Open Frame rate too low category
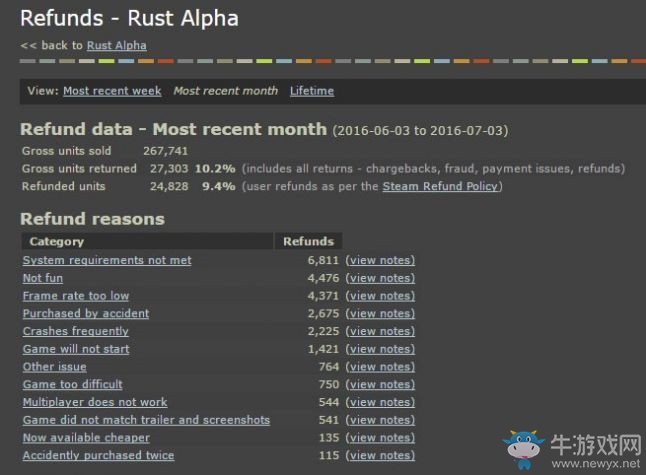Screen dimensions: 646x475 (76, 296)
